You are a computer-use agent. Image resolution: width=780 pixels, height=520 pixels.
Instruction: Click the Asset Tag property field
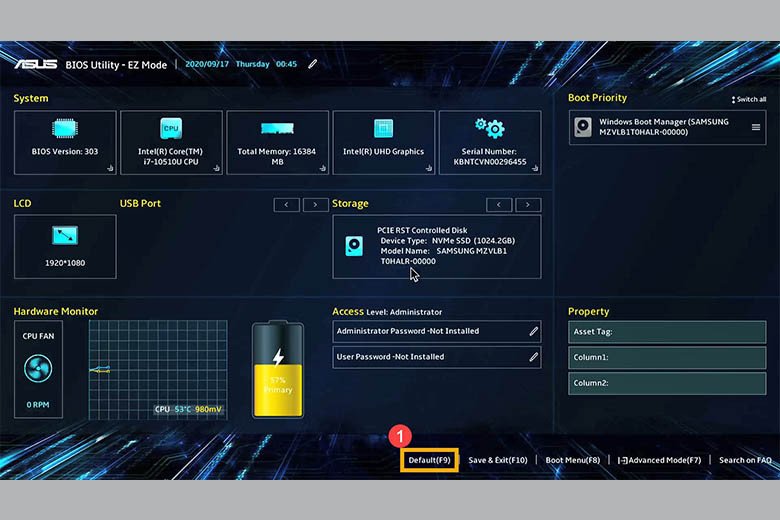667,332
